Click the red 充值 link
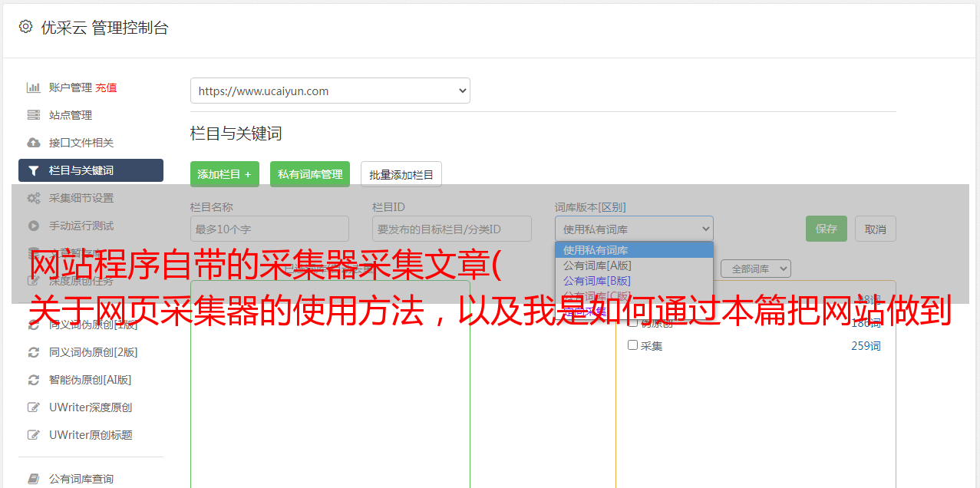This screenshot has width=980, height=488. pyautogui.click(x=107, y=87)
